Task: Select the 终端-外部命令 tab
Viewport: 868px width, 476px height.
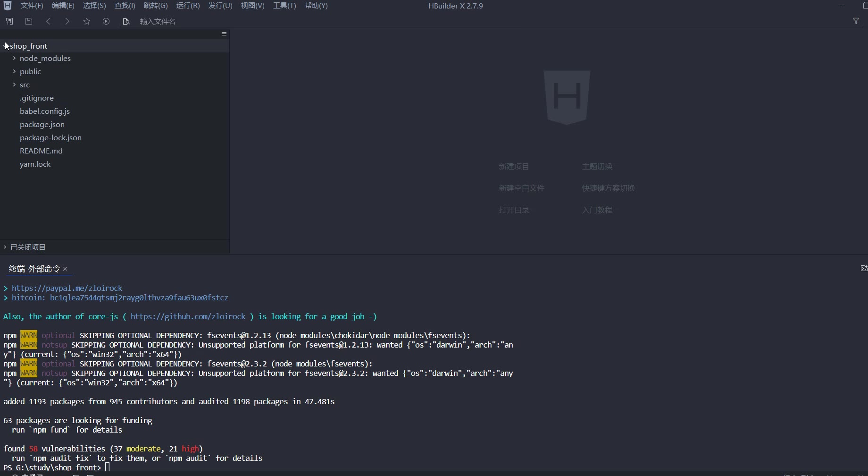Action: [x=34, y=269]
